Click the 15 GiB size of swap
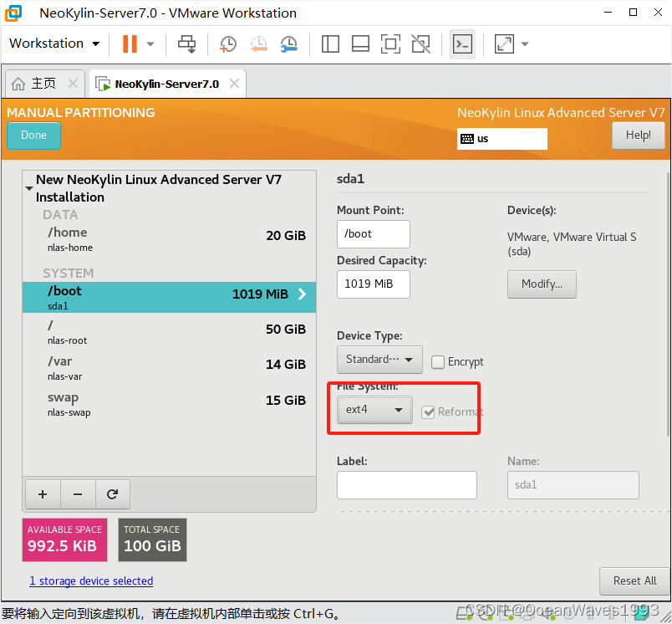 click(x=286, y=401)
